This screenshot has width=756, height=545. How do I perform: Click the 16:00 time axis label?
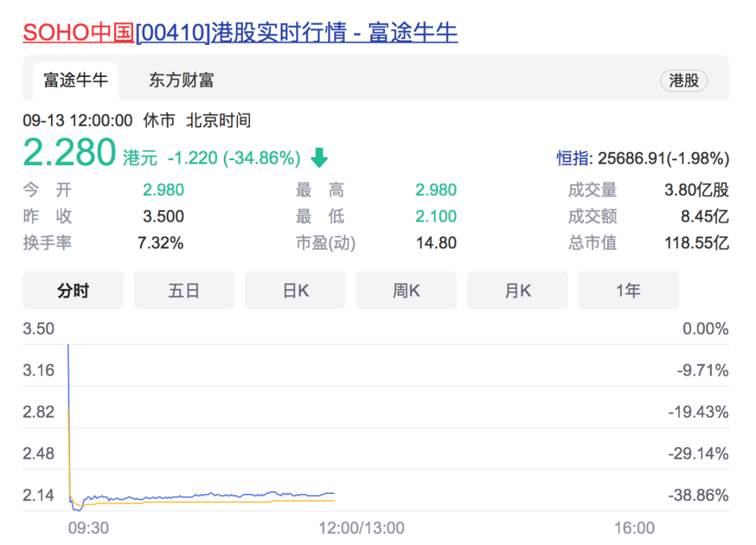tap(634, 528)
